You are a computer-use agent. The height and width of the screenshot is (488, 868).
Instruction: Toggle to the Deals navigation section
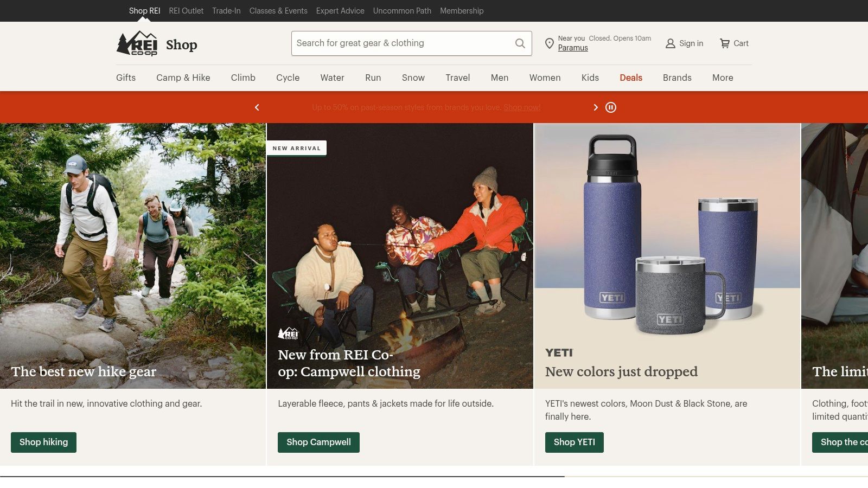[630, 78]
